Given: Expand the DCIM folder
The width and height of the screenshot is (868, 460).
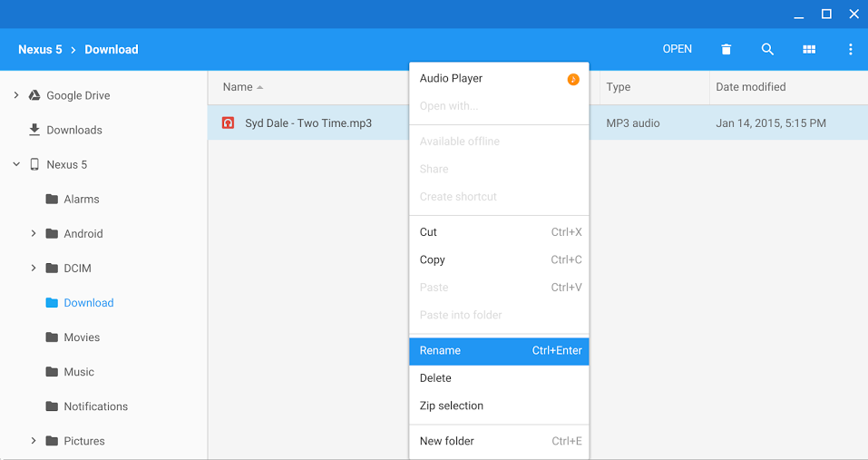Looking at the screenshot, I should click(x=34, y=268).
